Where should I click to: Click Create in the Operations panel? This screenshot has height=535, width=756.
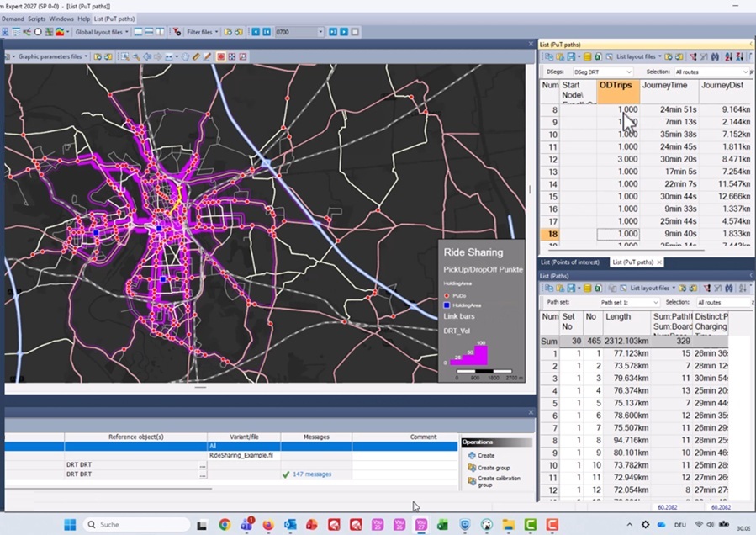pyautogui.click(x=481, y=455)
